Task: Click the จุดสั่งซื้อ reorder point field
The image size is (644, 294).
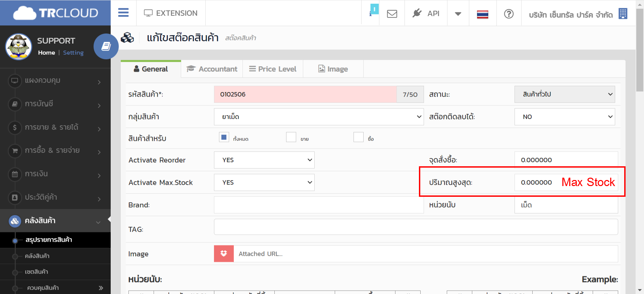Action: (x=566, y=160)
